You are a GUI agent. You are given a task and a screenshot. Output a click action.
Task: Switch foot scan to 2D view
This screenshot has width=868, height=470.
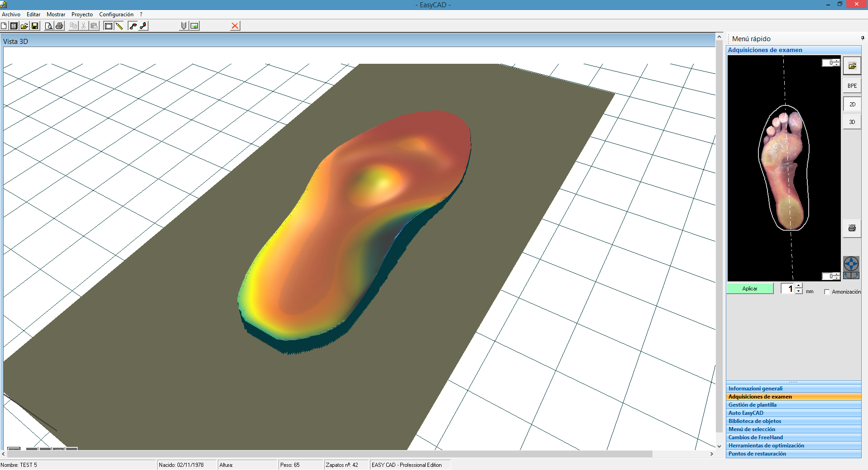click(852, 104)
